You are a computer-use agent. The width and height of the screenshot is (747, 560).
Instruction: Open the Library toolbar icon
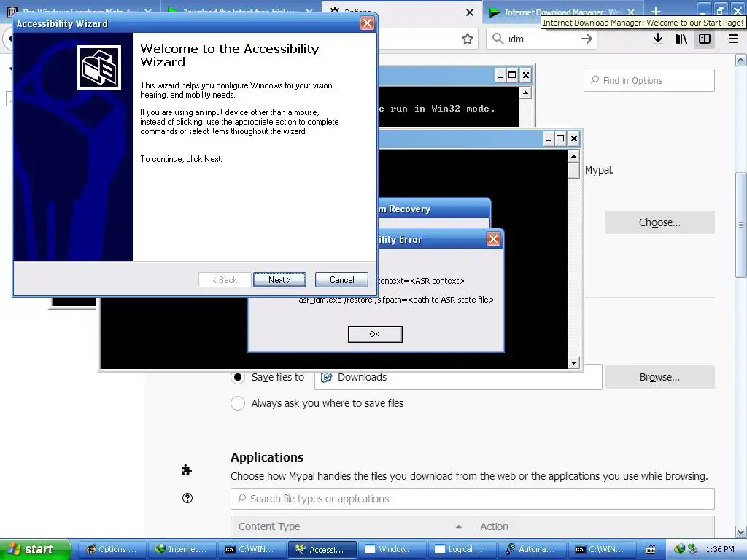point(681,39)
